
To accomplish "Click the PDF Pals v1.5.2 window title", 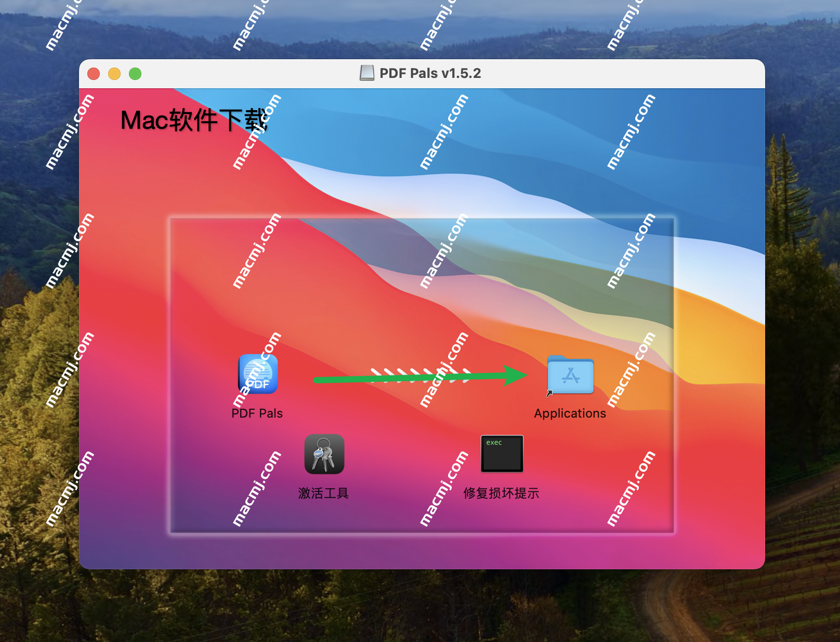I will click(x=430, y=73).
